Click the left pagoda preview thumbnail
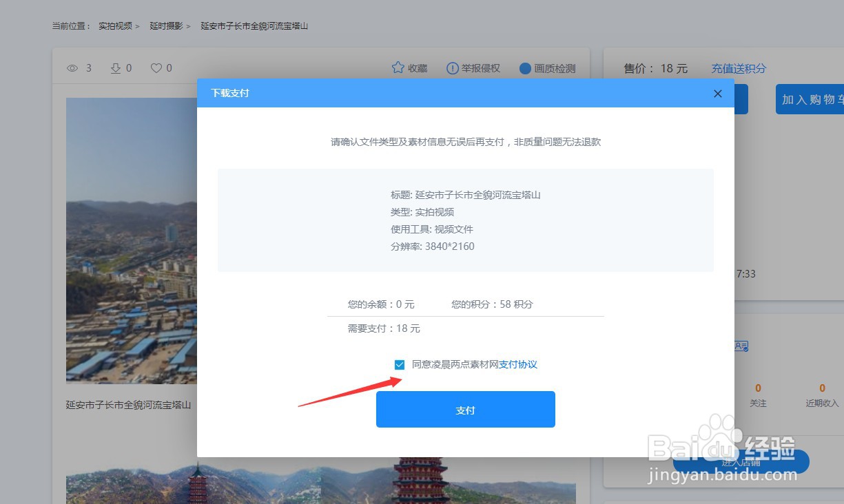Image resolution: width=844 pixels, height=504 pixels. pyautogui.click(x=194, y=481)
